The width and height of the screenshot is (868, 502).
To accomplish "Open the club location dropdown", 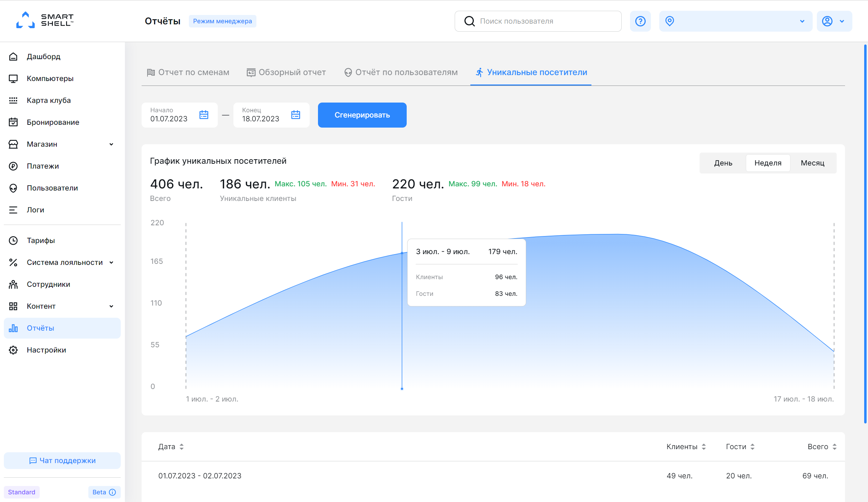I will coord(736,21).
